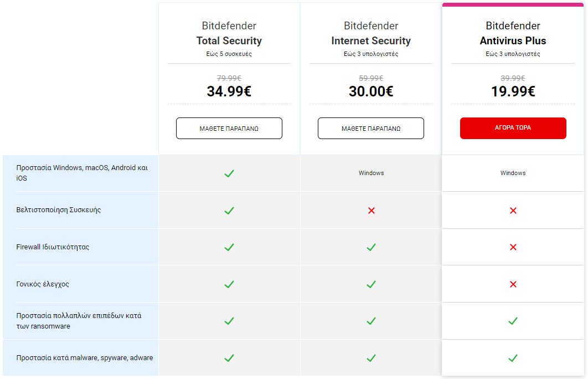The width and height of the screenshot is (588, 379).
Task: Click Antivirus Plus red X in Firewall row
Action: [x=513, y=247]
